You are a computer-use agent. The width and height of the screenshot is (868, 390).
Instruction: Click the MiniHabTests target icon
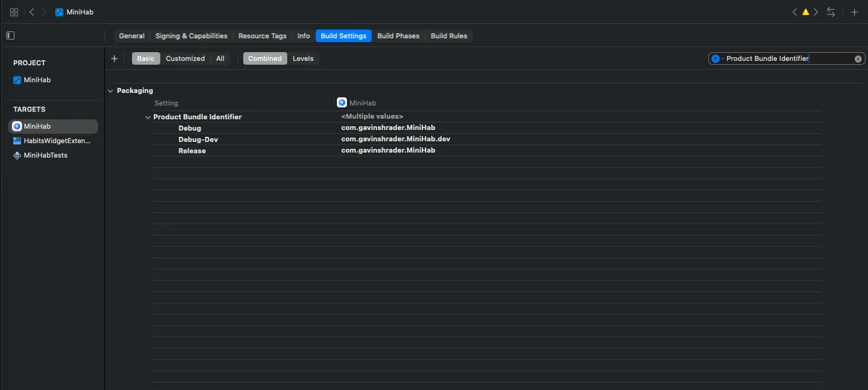pos(17,155)
